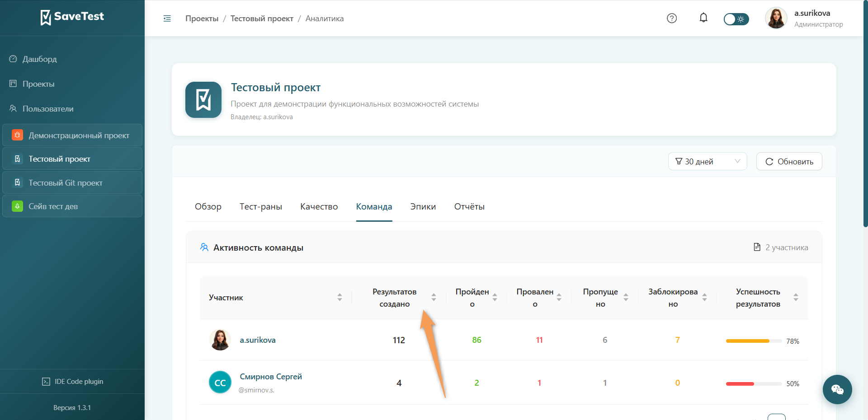The width and height of the screenshot is (868, 420).
Task: Click the Тестовый Git проект icon
Action: point(17,182)
